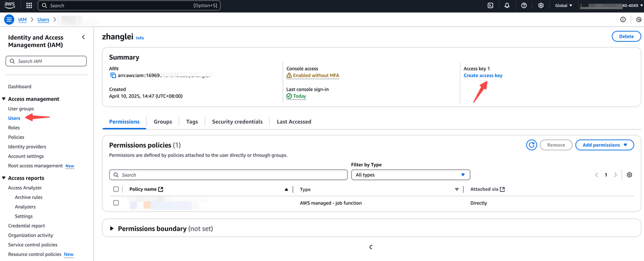Click the Create access key link
Screen dimensions: 644x261
click(482, 76)
